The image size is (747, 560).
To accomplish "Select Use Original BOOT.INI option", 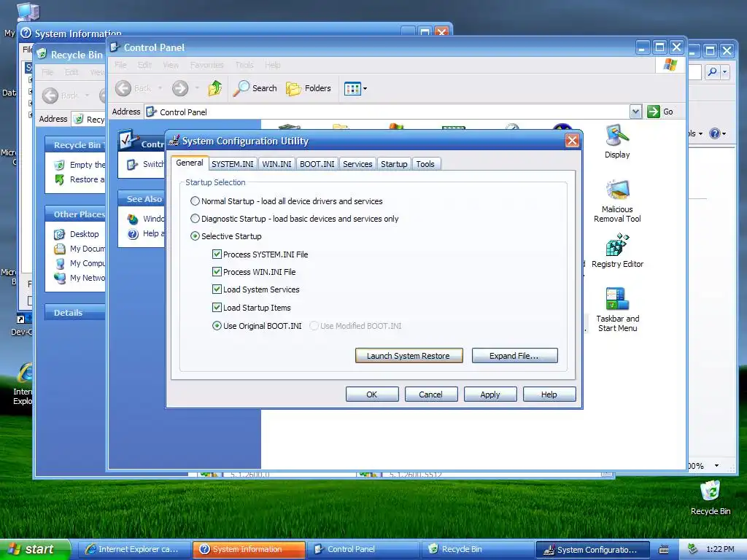I will click(217, 326).
